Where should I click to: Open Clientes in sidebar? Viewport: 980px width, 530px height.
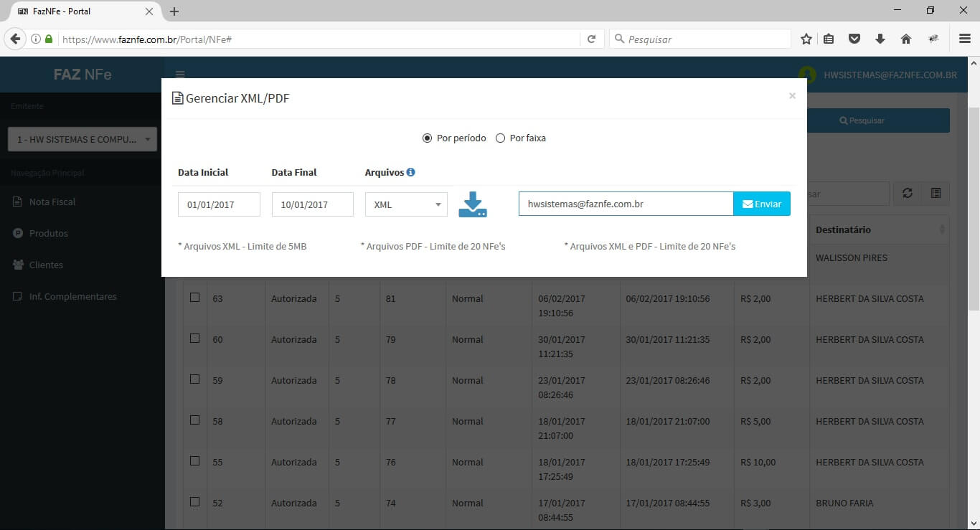pyautogui.click(x=83, y=265)
